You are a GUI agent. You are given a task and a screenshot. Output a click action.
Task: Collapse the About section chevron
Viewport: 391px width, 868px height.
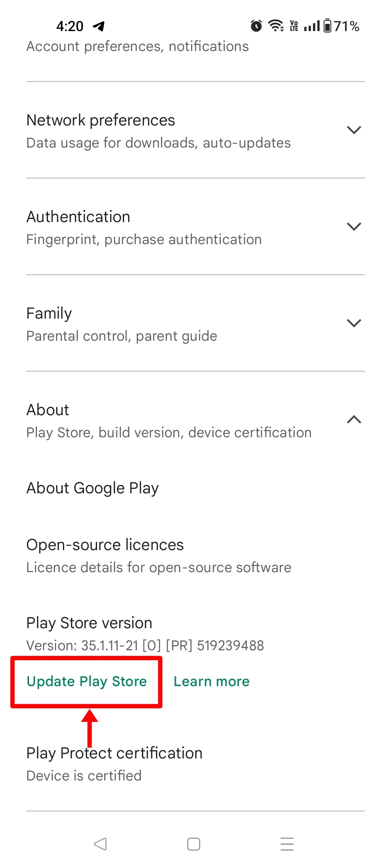[354, 420]
